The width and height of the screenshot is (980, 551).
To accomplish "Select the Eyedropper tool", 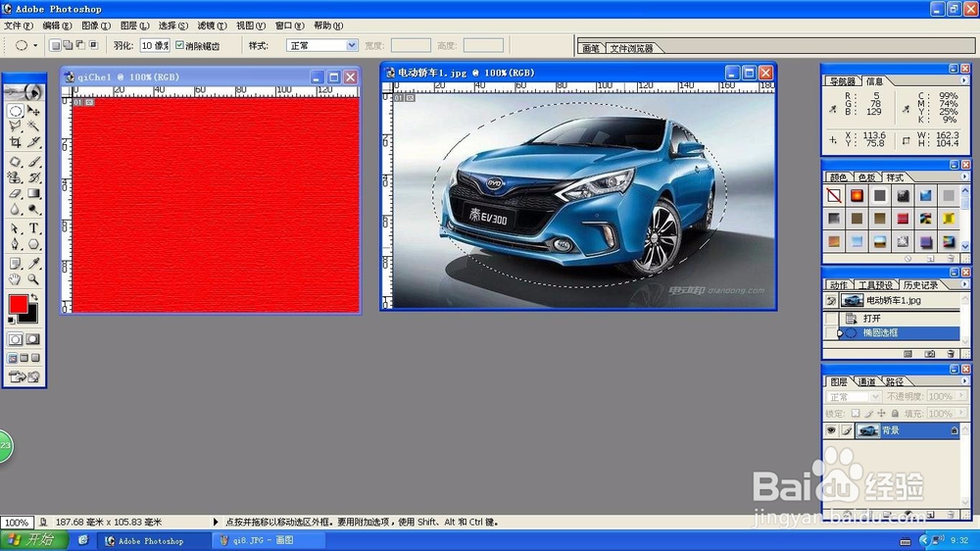I will (x=33, y=264).
